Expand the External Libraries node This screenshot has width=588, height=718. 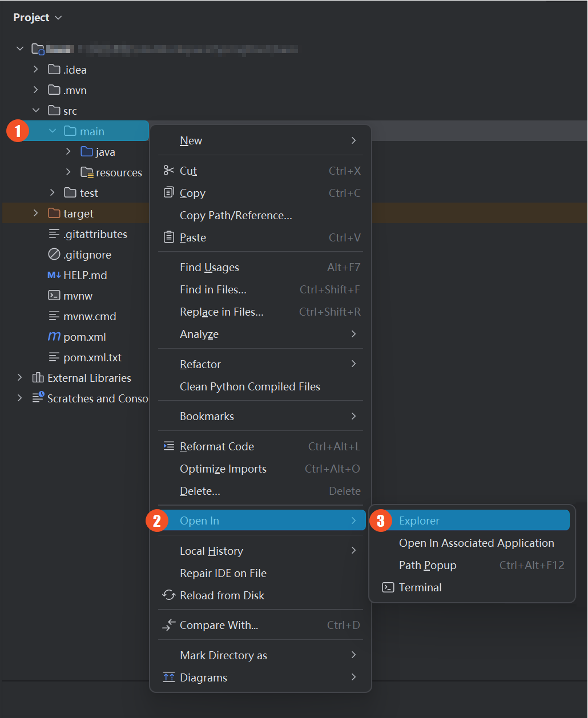[x=20, y=378]
